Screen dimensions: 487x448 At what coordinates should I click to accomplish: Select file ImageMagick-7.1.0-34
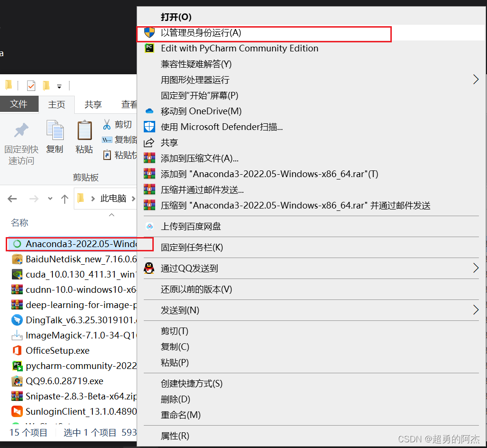pos(81,335)
